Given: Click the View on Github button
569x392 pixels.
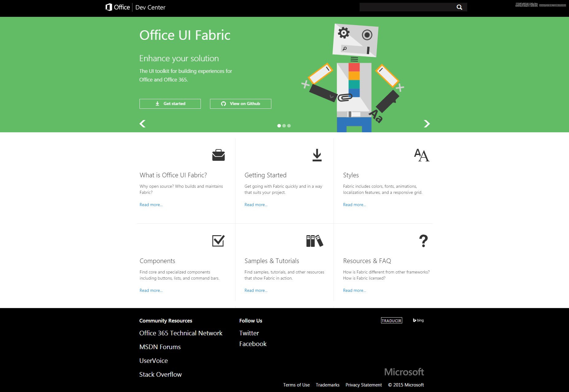Looking at the screenshot, I should click(241, 104).
